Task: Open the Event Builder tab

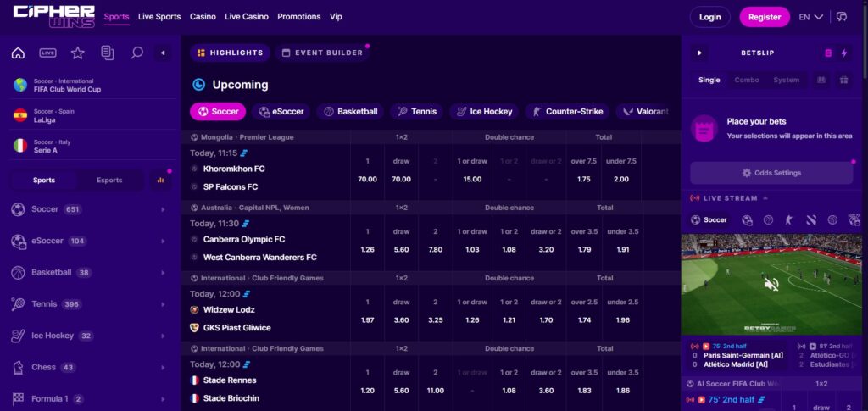Action: coord(321,53)
